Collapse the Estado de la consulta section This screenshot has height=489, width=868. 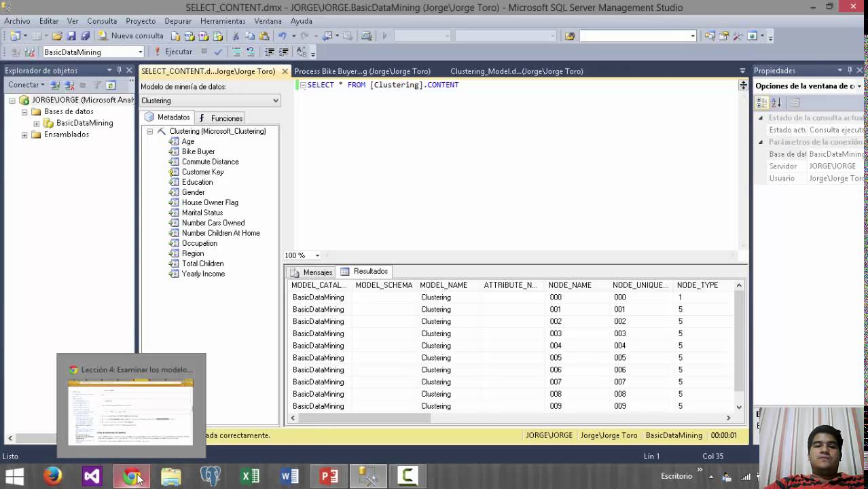(761, 117)
